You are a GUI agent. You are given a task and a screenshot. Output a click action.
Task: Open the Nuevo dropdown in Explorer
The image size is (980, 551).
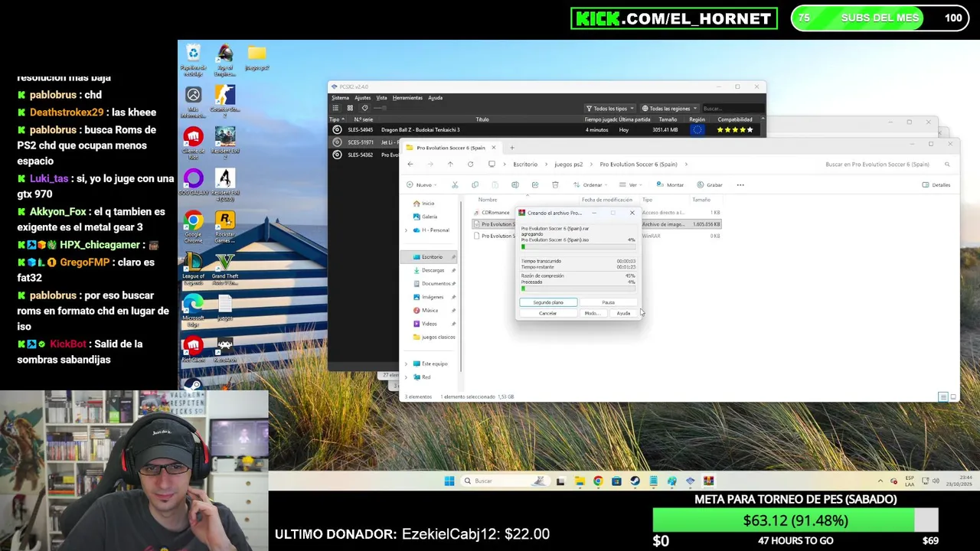421,184
